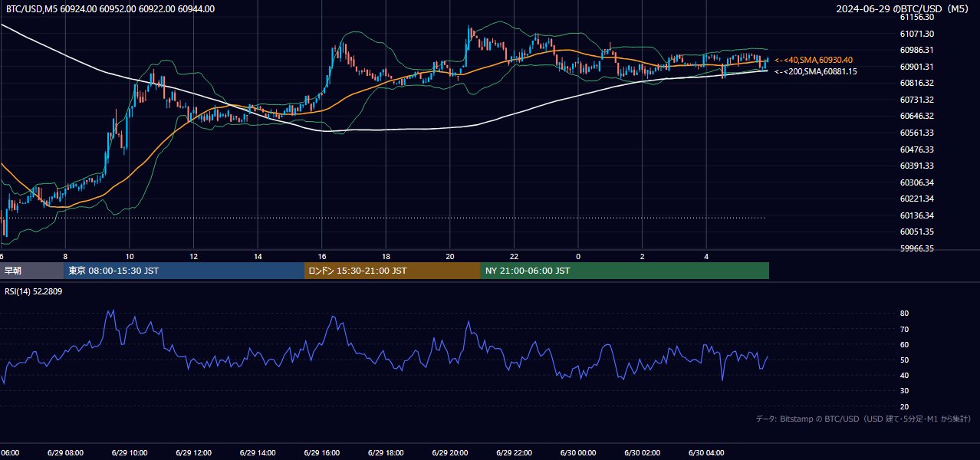Select the 200 SMA label reading 60881.15
The image size is (980, 460).
pyautogui.click(x=816, y=71)
